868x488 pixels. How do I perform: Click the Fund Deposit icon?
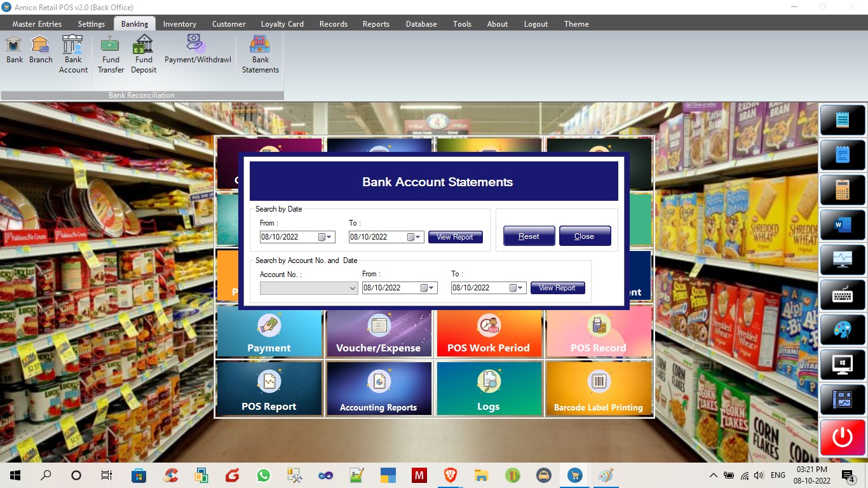pyautogui.click(x=144, y=53)
